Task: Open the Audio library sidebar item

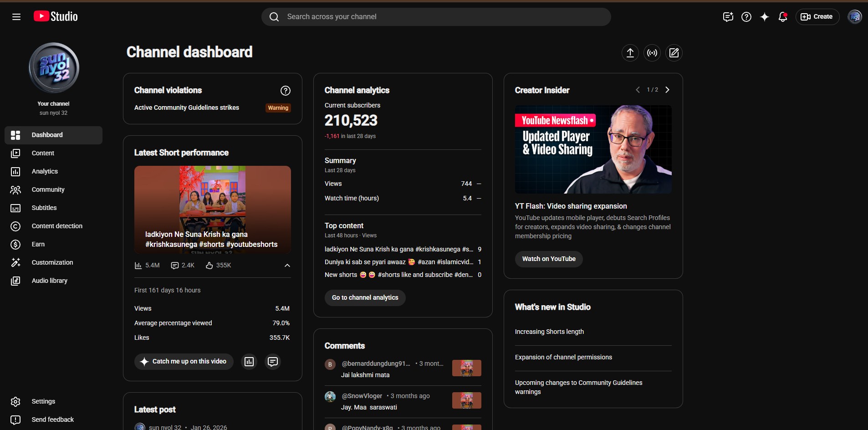Action: click(53, 281)
